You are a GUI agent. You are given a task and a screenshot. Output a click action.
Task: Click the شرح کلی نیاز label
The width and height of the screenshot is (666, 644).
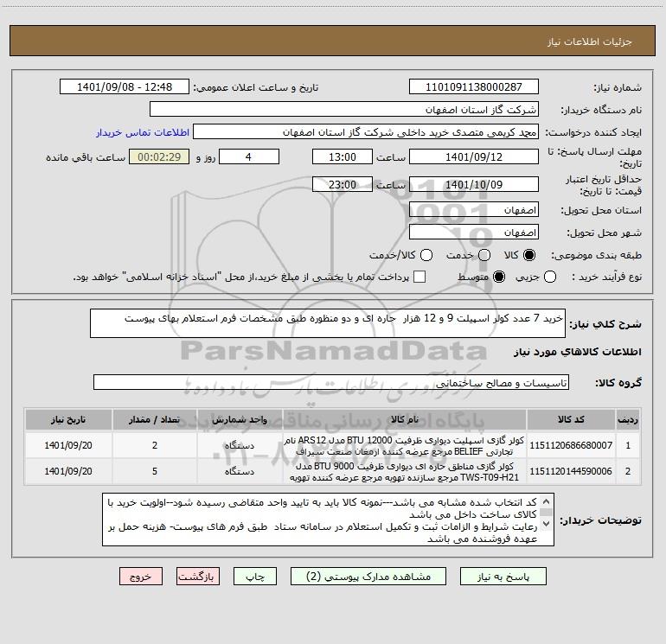pyautogui.click(x=605, y=324)
